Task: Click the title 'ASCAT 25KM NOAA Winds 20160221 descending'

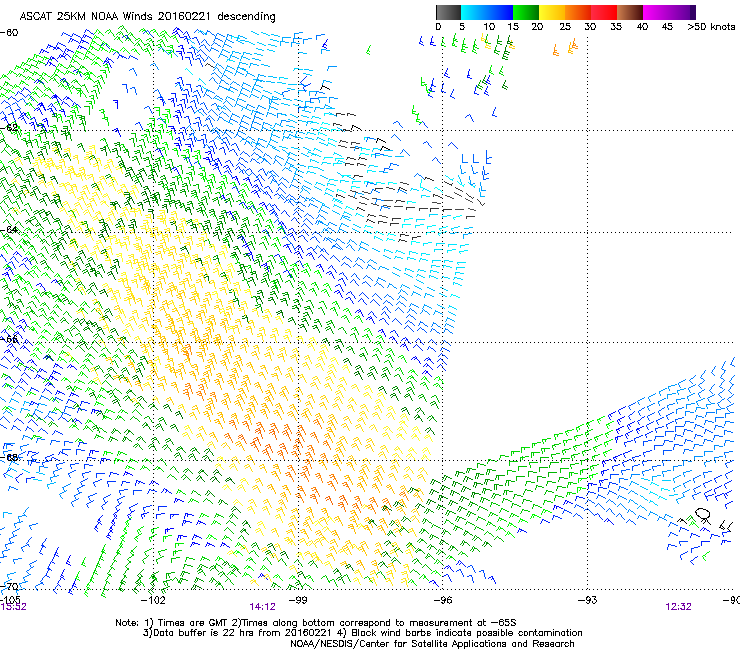Action: point(147,17)
